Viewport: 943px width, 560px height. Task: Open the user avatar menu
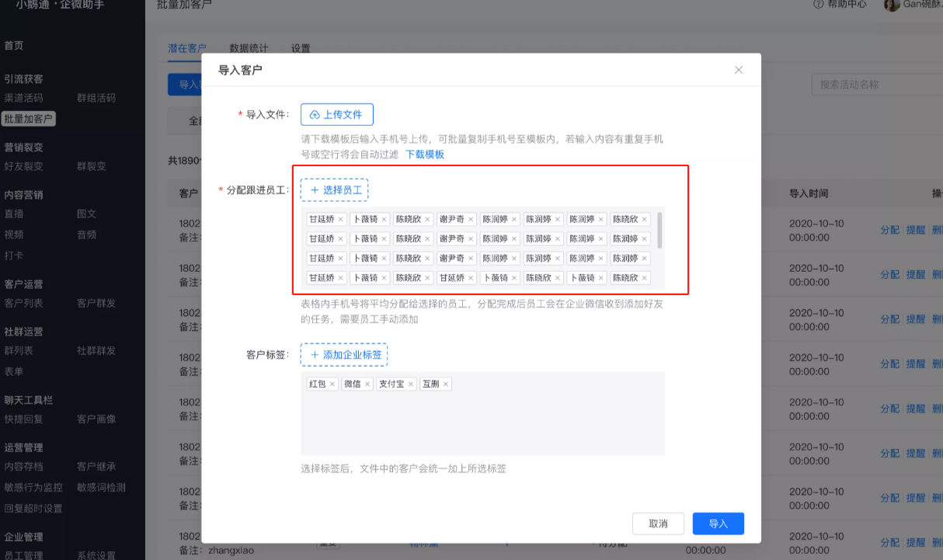pyautogui.click(x=892, y=5)
